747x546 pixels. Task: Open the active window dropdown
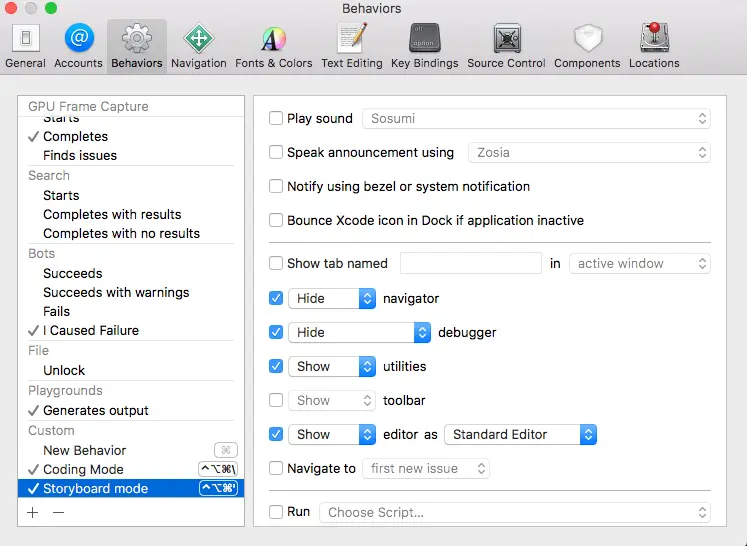point(640,263)
